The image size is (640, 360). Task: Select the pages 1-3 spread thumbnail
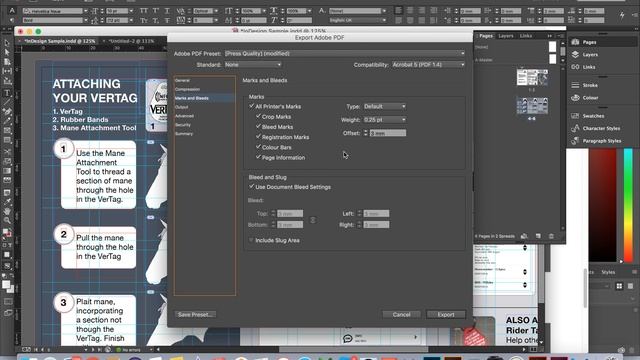tap(532, 78)
